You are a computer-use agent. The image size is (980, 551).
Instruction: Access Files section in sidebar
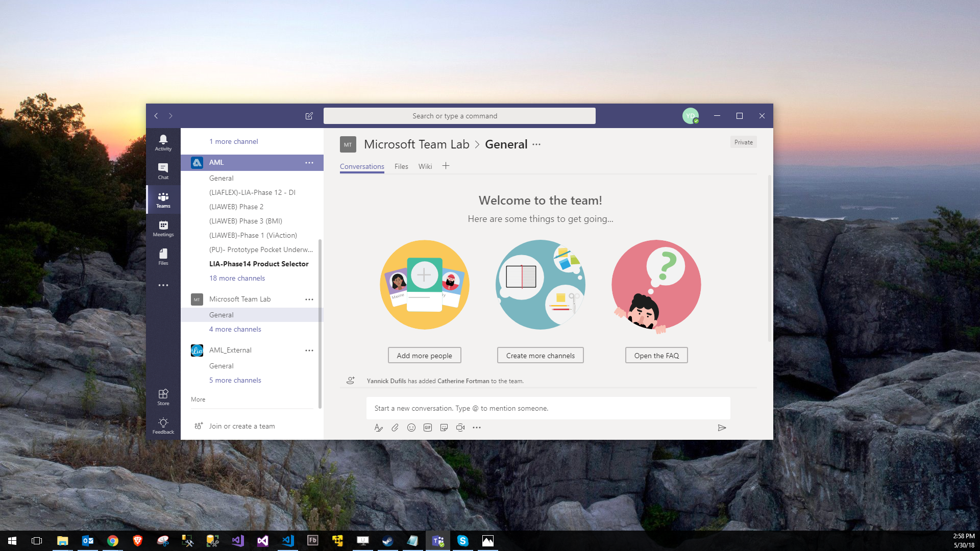click(164, 257)
